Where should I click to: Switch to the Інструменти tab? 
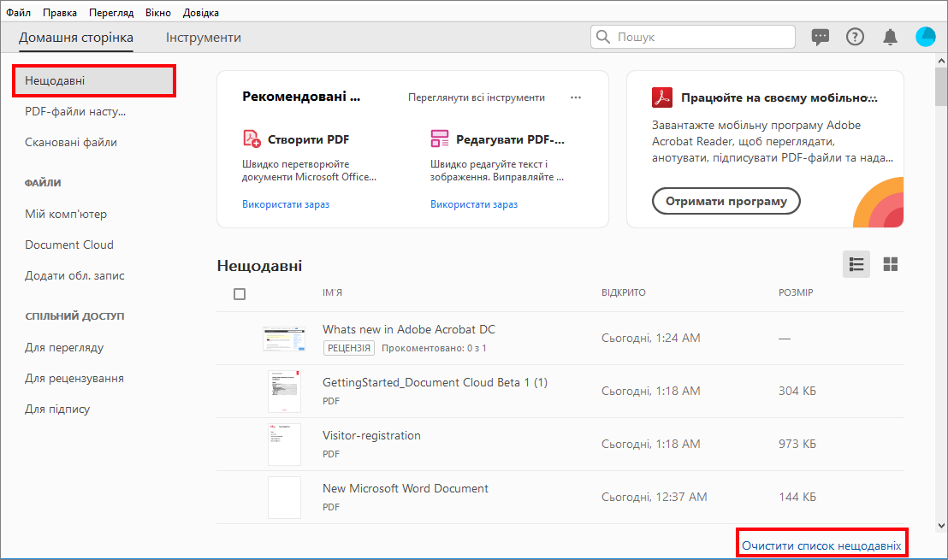click(x=203, y=38)
